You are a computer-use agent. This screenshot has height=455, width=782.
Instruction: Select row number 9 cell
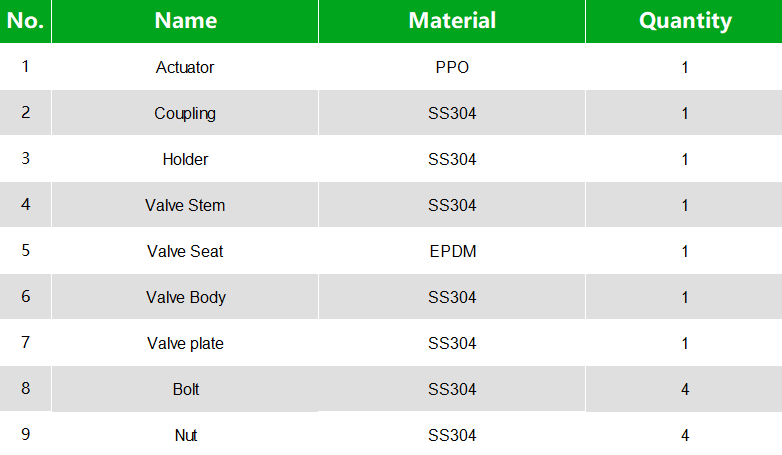click(x=25, y=435)
